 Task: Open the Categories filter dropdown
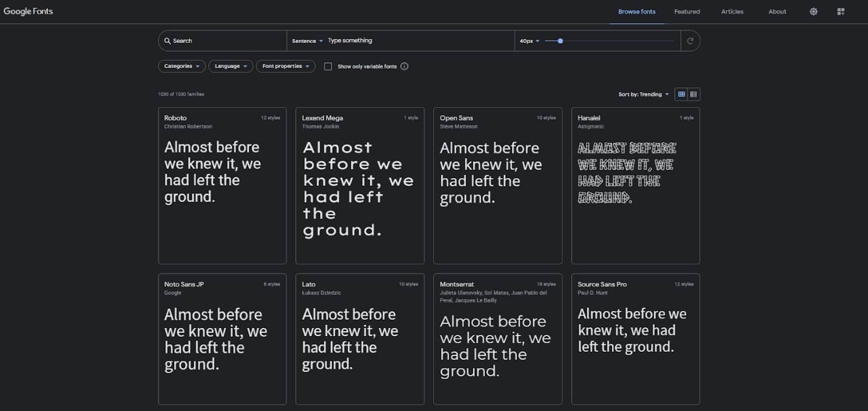182,66
